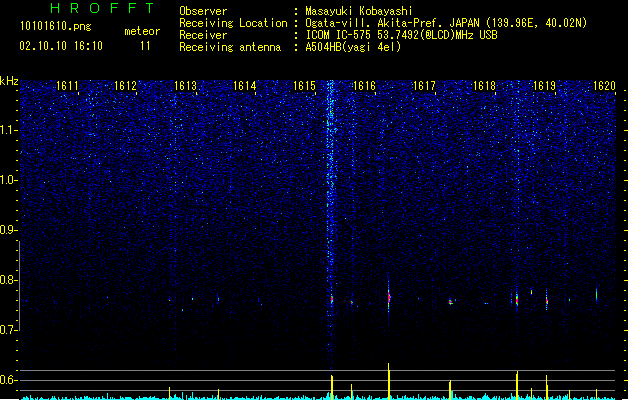
Task: Select the observer name Masayuki Kobayashi
Action: [x=359, y=11]
